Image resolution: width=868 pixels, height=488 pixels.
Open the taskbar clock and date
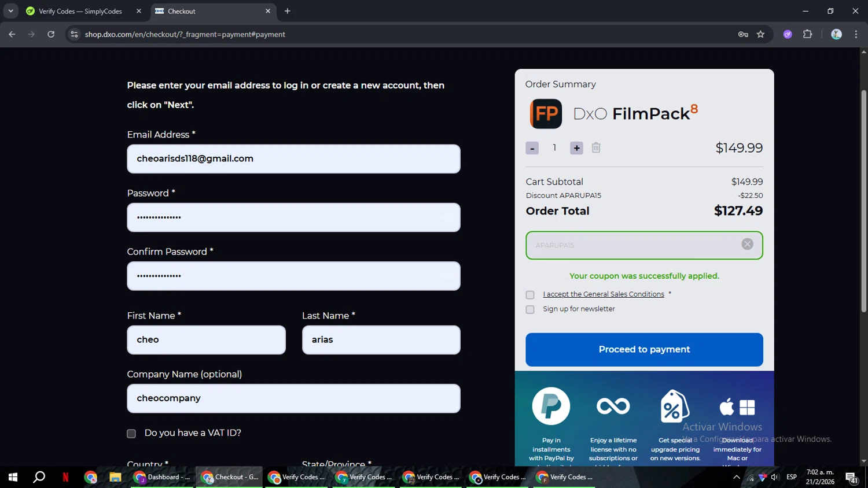[820, 477]
